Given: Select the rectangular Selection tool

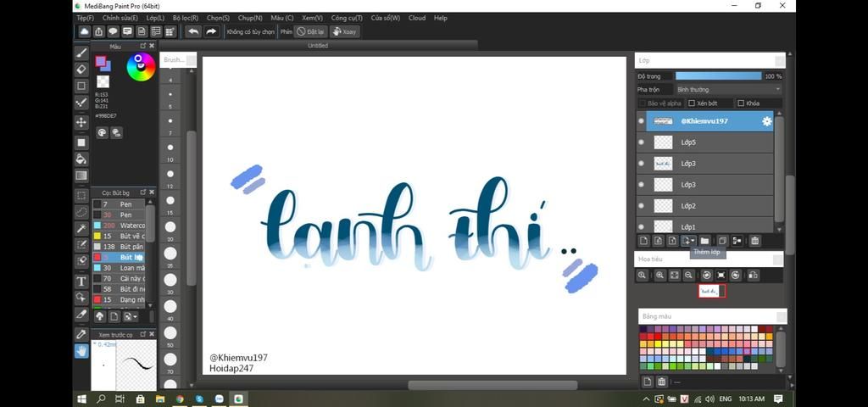Looking at the screenshot, I should click(x=81, y=196).
